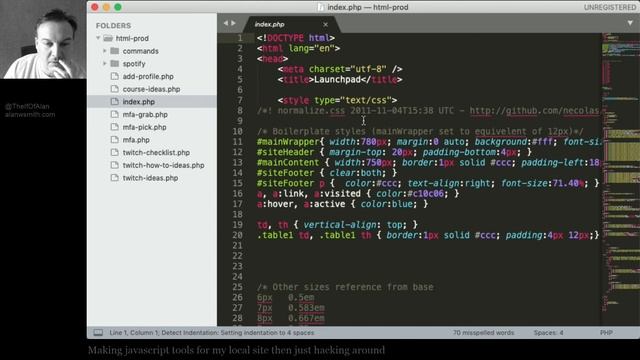
Task: Open twitch-ideas.php file
Action: pos(150,178)
